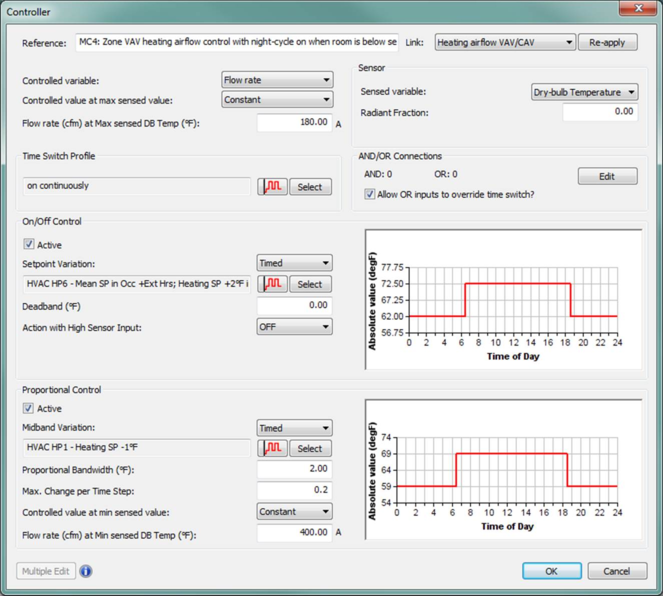Click Edit button for AND/OR Connections
This screenshot has height=596, width=663.
tap(608, 176)
